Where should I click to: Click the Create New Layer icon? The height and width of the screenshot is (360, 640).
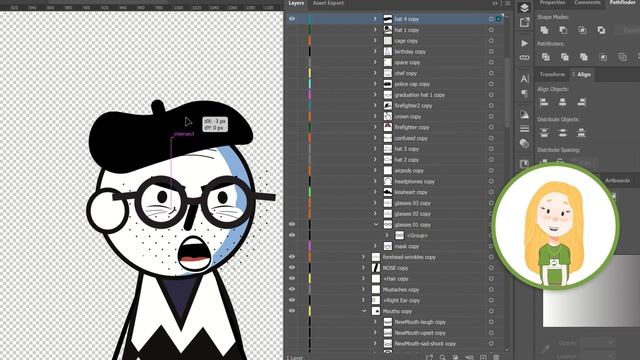(x=483, y=357)
